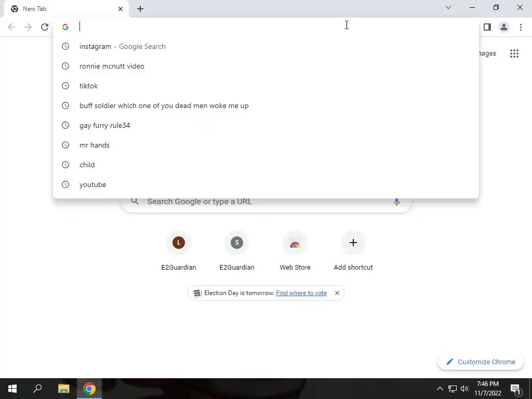This screenshot has width=532, height=399.
Task: Dismiss the Election Day notice
Action: pyautogui.click(x=337, y=293)
